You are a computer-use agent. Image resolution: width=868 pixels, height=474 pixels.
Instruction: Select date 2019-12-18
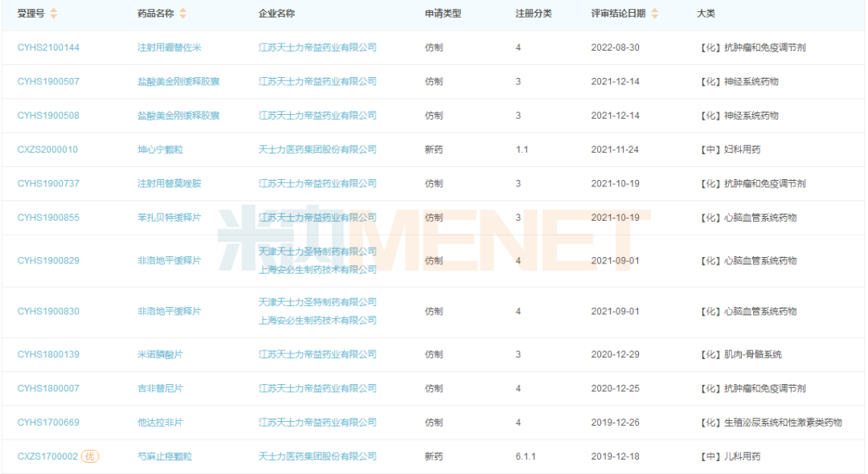tap(615, 456)
